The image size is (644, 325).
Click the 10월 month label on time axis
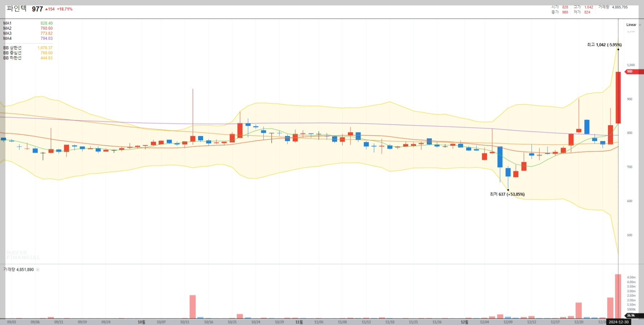click(x=141, y=322)
